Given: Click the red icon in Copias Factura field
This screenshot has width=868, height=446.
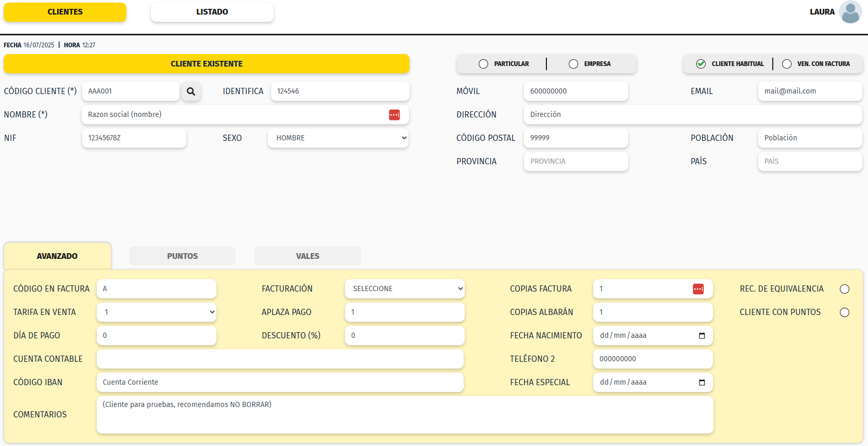Looking at the screenshot, I should (x=698, y=289).
